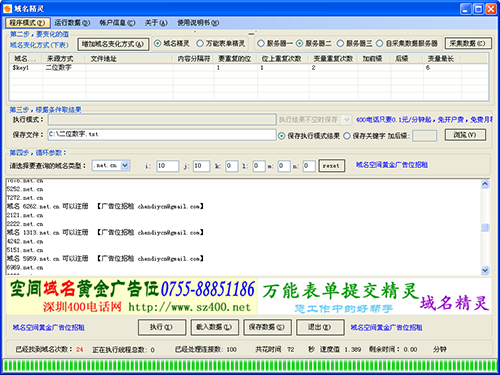Click the 已经找到域名次数 value 24
Screen dimensions: 500x375
(79, 349)
